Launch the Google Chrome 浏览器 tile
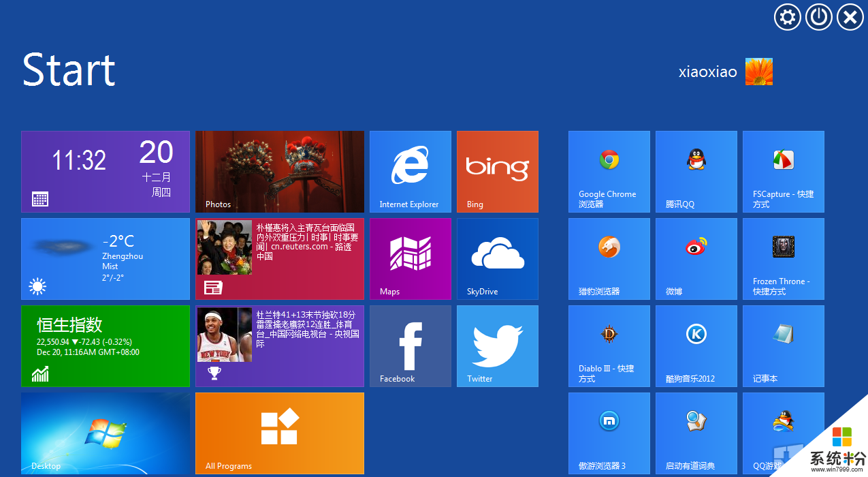This screenshot has width=868, height=477. pos(609,171)
